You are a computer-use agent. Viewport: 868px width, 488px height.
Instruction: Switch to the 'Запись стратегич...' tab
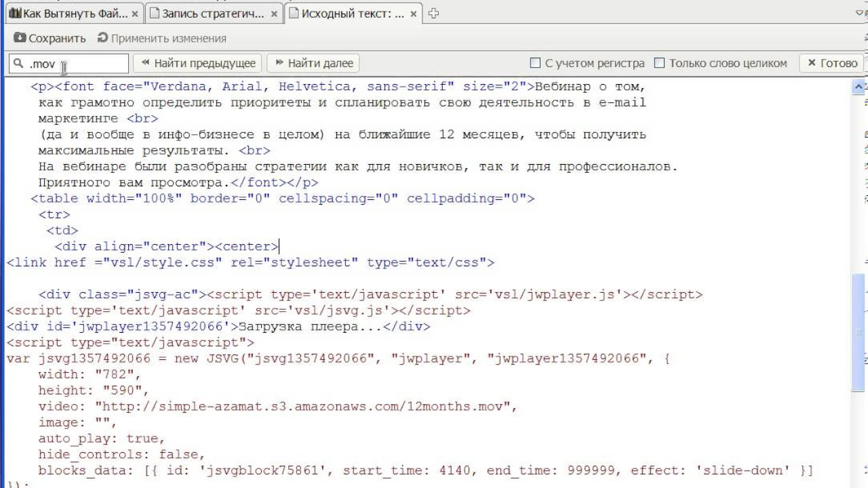[x=212, y=14]
